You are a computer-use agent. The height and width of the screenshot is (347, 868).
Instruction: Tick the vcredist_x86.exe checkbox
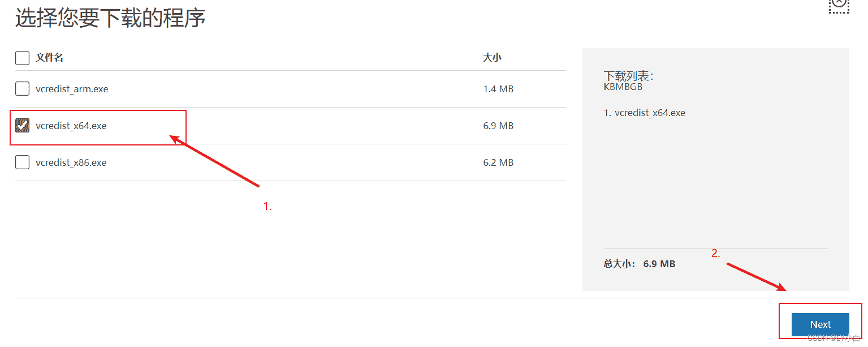[x=22, y=162]
